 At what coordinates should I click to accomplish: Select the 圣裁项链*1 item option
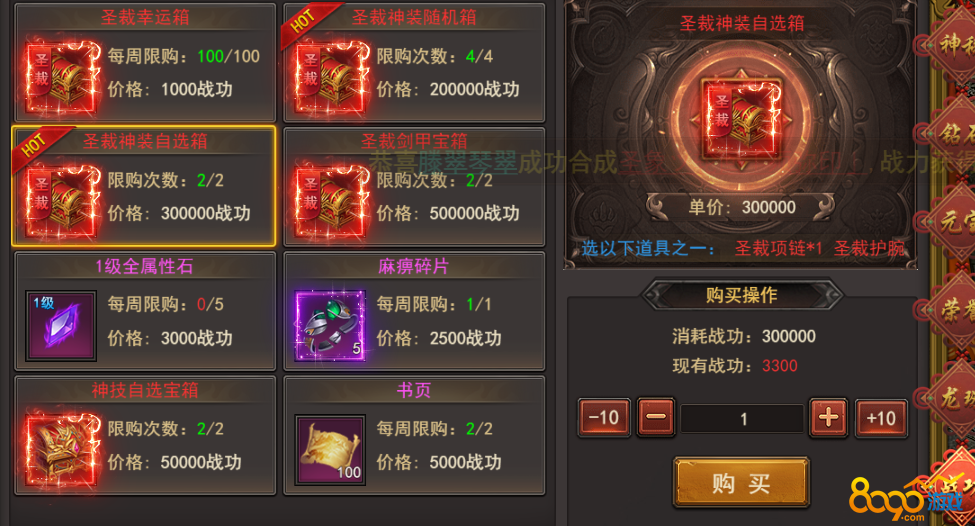[778, 249]
